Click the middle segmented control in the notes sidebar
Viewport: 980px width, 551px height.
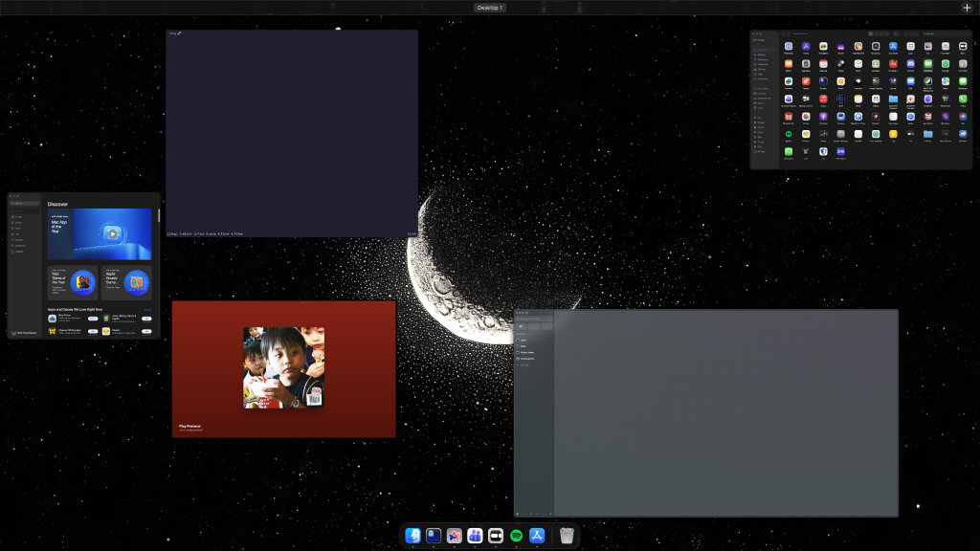pos(534,326)
